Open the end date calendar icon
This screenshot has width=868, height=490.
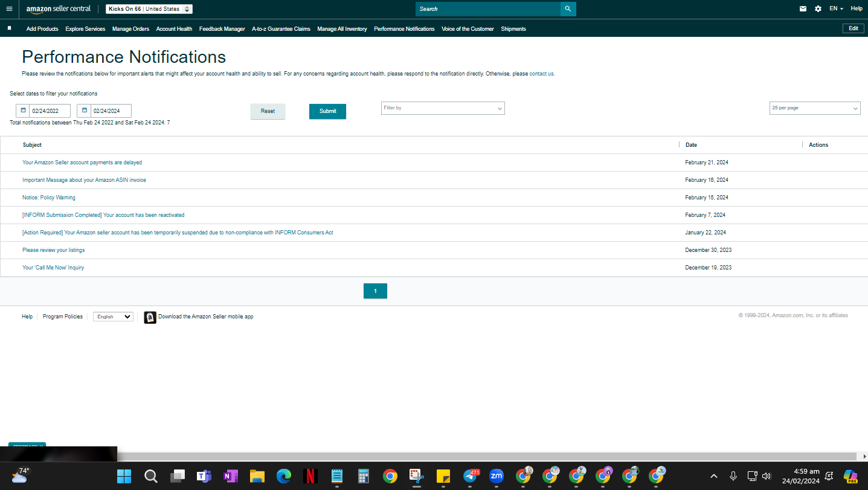[84, 111]
